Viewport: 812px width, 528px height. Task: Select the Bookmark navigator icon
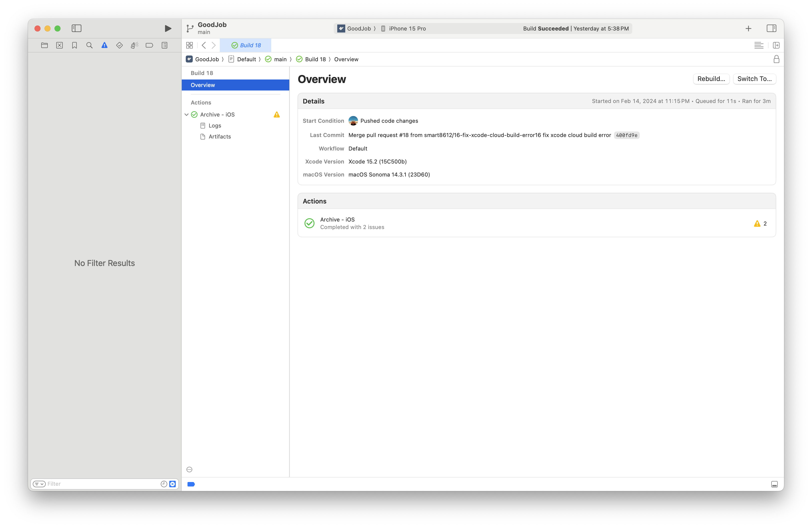[74, 45]
